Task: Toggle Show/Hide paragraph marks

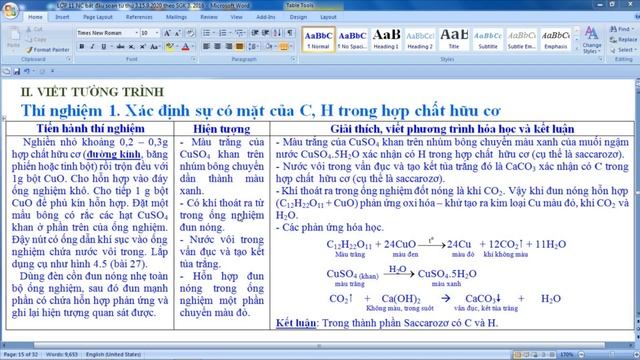Action: point(290,33)
